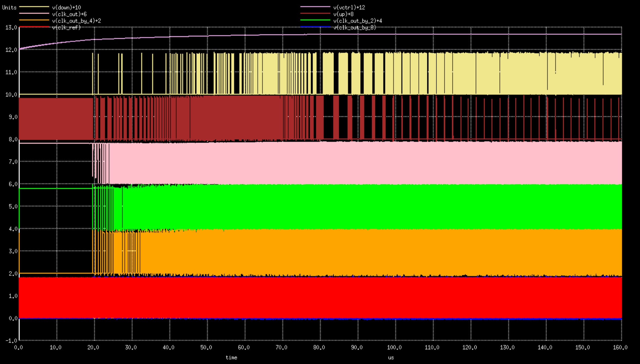Click the 13.0 label on vertical axis
Image resolution: width=640 pixels, height=364 pixels.
pyautogui.click(x=11, y=27)
